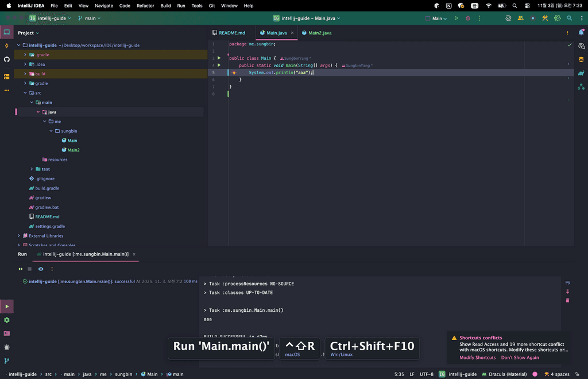Image resolution: width=588 pixels, height=379 pixels.
Task: Open Search Everywhere magnifier icon
Action: click(x=569, y=18)
